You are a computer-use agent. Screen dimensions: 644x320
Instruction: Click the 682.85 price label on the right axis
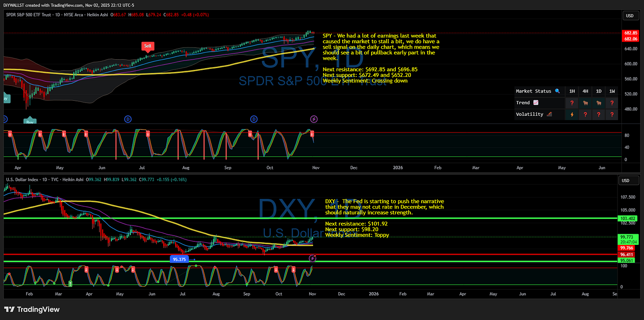click(x=630, y=33)
